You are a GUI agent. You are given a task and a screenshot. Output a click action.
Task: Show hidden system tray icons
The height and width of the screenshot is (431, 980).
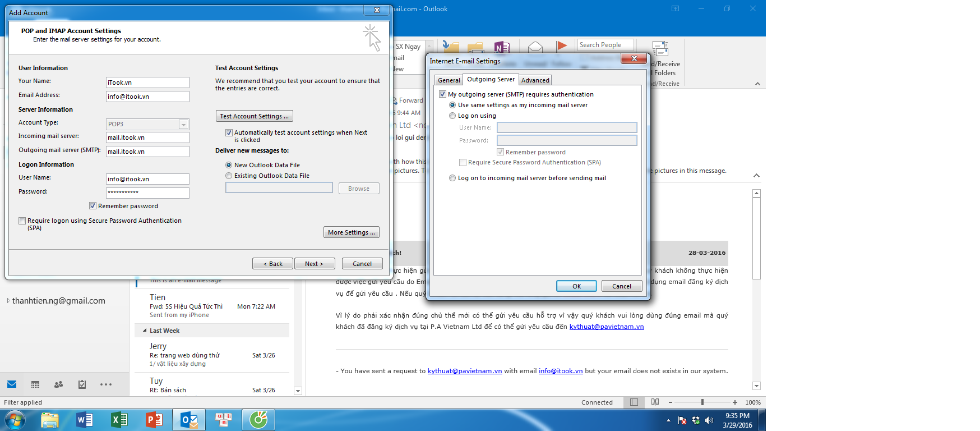[x=668, y=420]
